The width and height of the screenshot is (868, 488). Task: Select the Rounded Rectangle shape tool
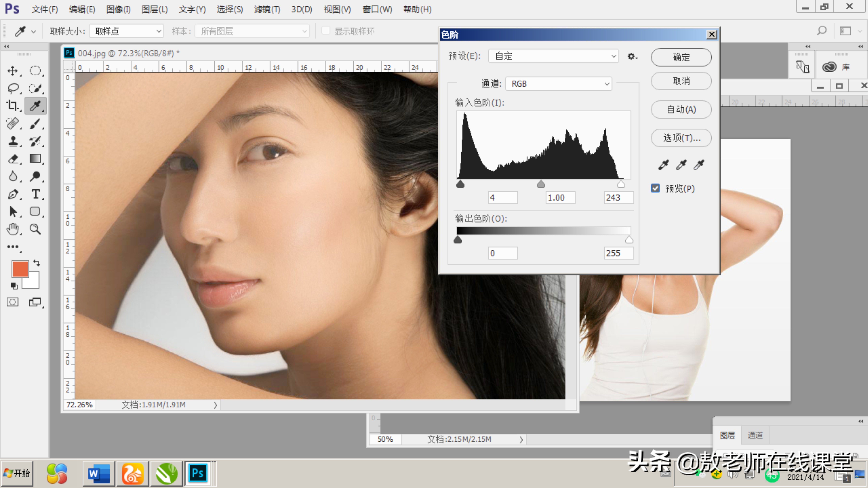point(35,211)
